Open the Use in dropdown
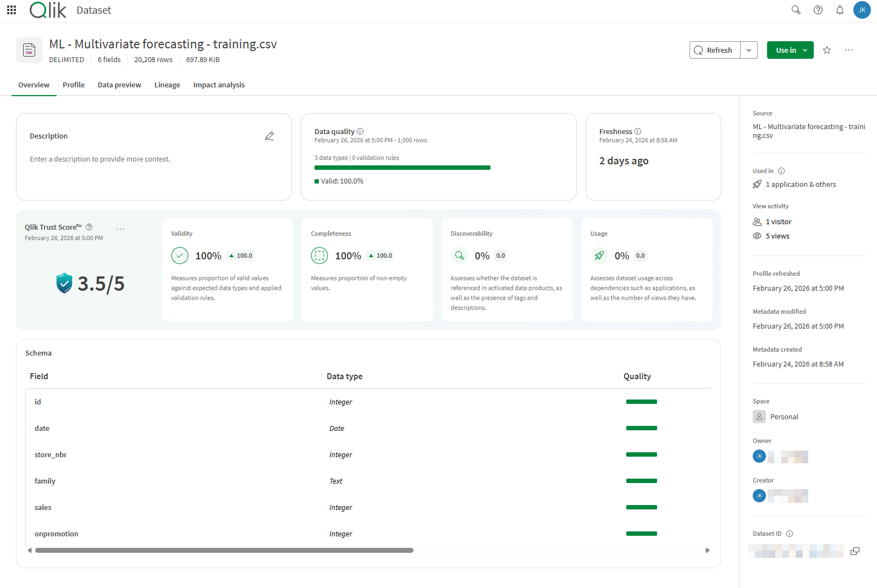877x588 pixels. [x=790, y=50]
